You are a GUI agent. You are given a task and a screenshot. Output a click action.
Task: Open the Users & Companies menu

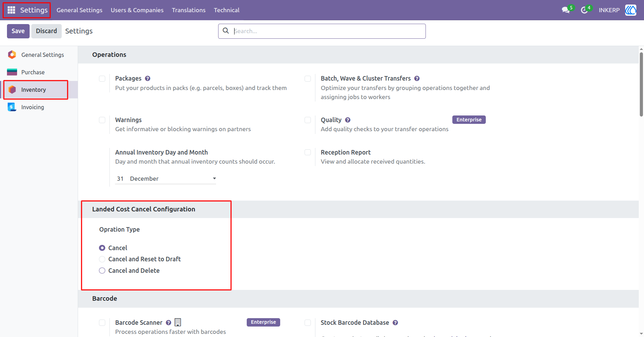tap(137, 10)
